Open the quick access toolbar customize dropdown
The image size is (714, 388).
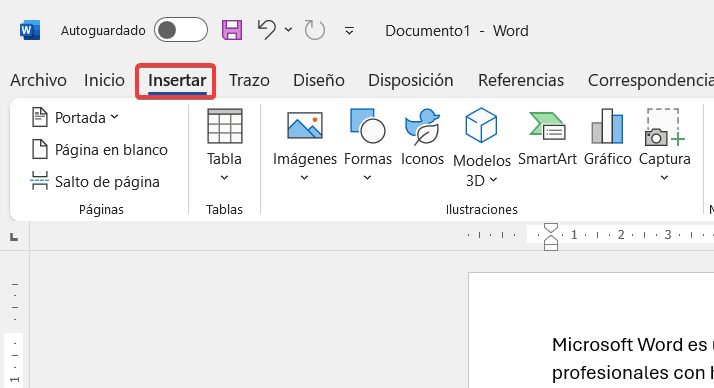coord(349,31)
